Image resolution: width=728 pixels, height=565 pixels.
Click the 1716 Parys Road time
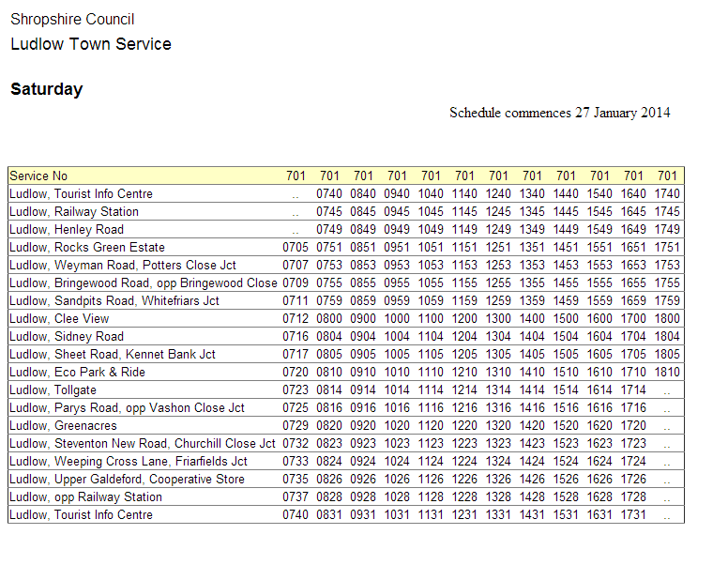point(633,408)
